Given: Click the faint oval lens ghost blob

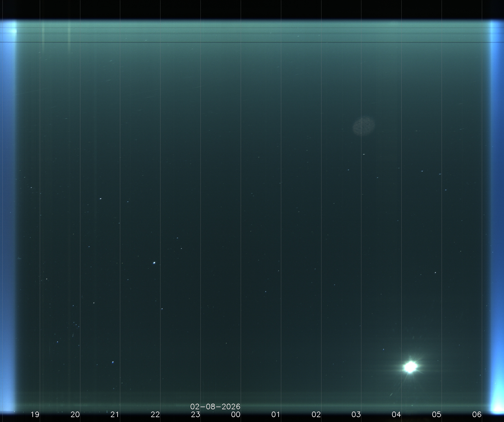Looking at the screenshot, I should pos(364,126).
